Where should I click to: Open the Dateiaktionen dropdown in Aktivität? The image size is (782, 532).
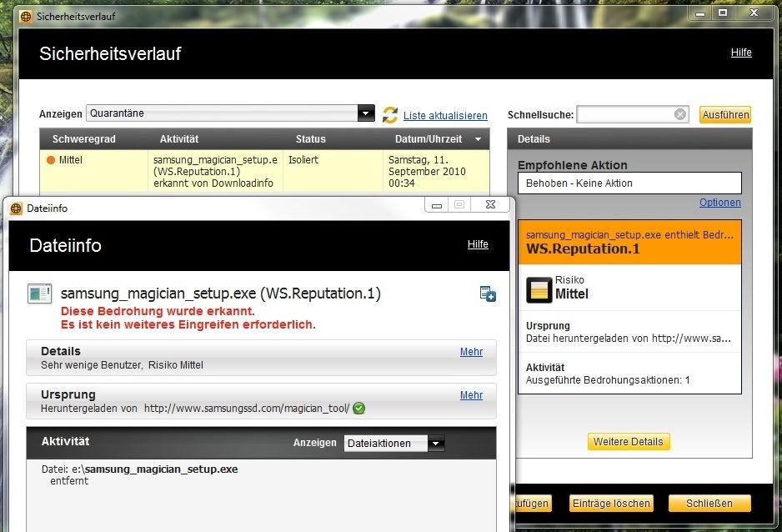click(436, 444)
